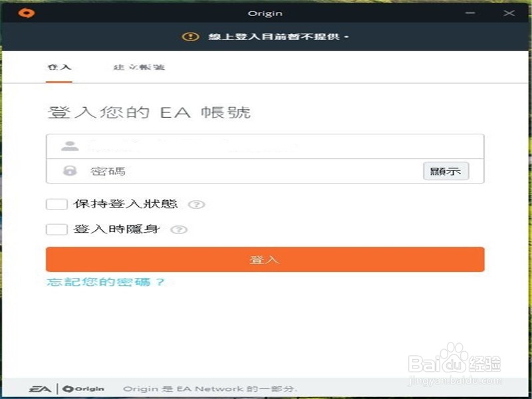532x399 pixels.
Task: Click the EA logo in footer
Action: tap(40, 389)
